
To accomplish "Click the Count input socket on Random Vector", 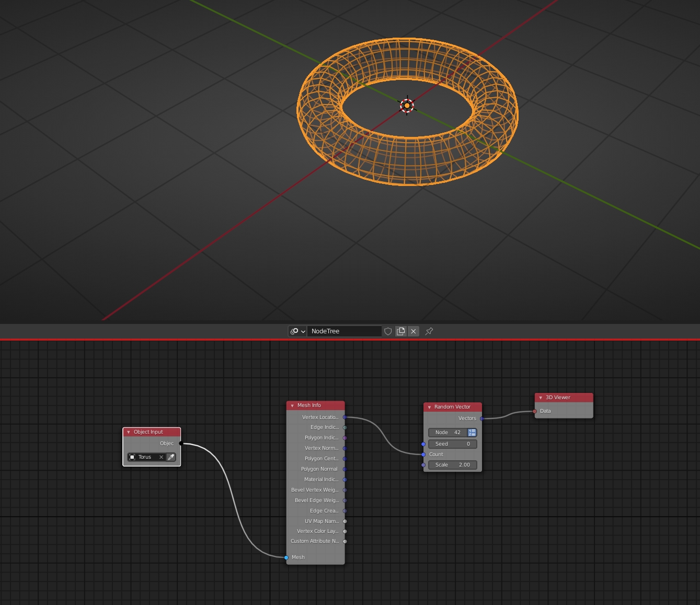I will click(423, 455).
